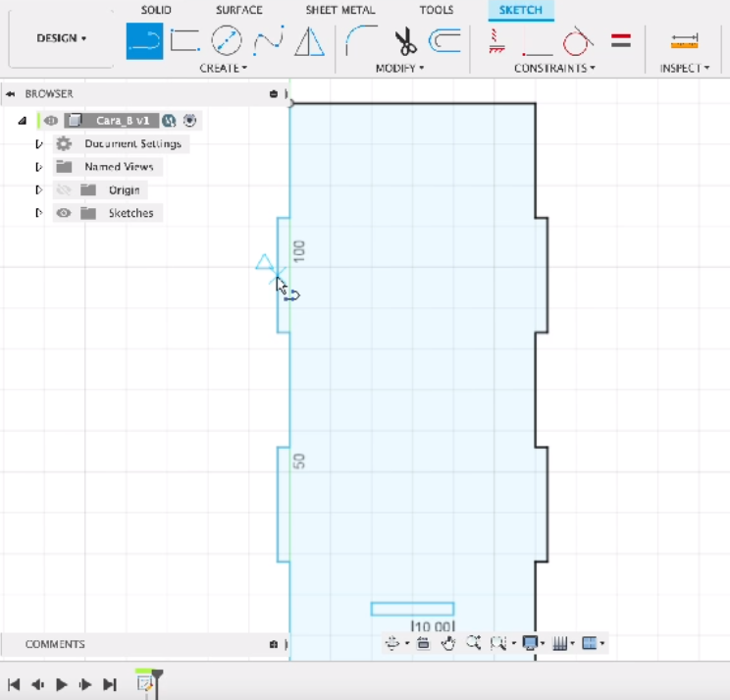Select the Measure tool in Inspect
This screenshot has height=700, width=730.
click(684, 41)
